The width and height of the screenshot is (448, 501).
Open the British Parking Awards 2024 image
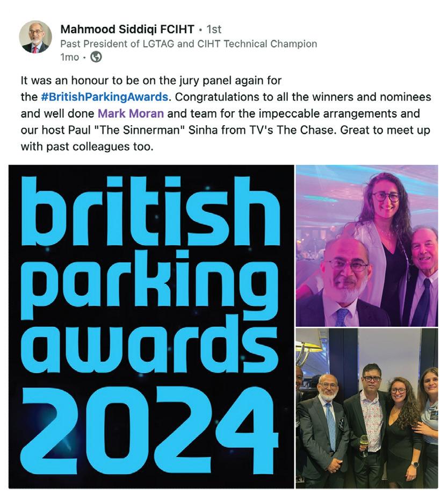pos(151,326)
